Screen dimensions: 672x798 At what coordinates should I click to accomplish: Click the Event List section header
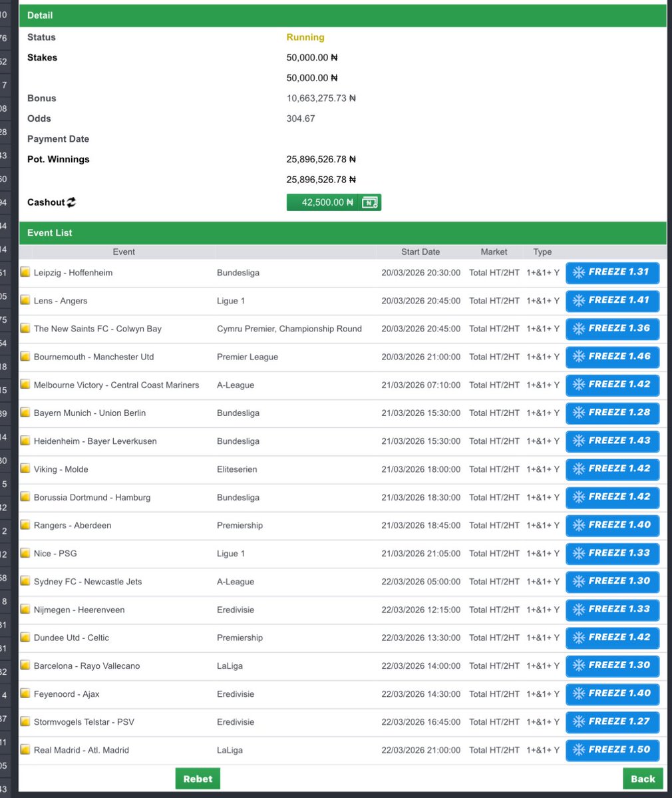[x=343, y=233]
